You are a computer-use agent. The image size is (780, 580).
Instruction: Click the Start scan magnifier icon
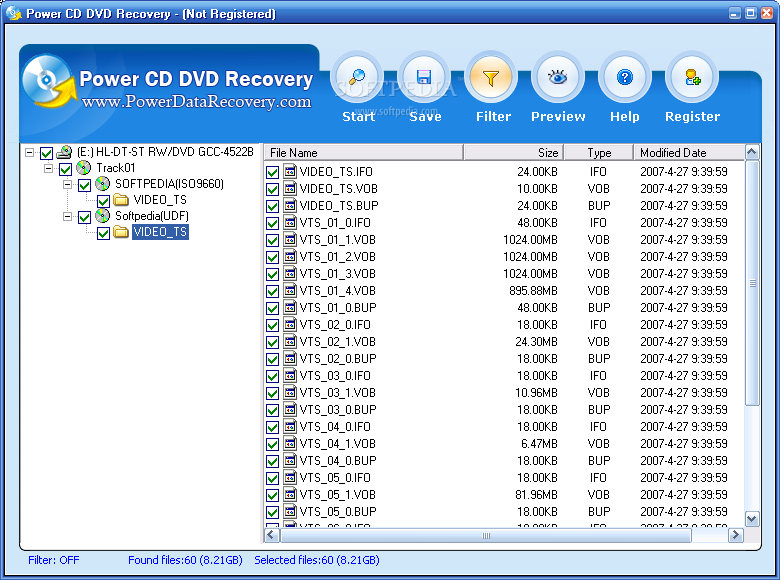tap(357, 78)
